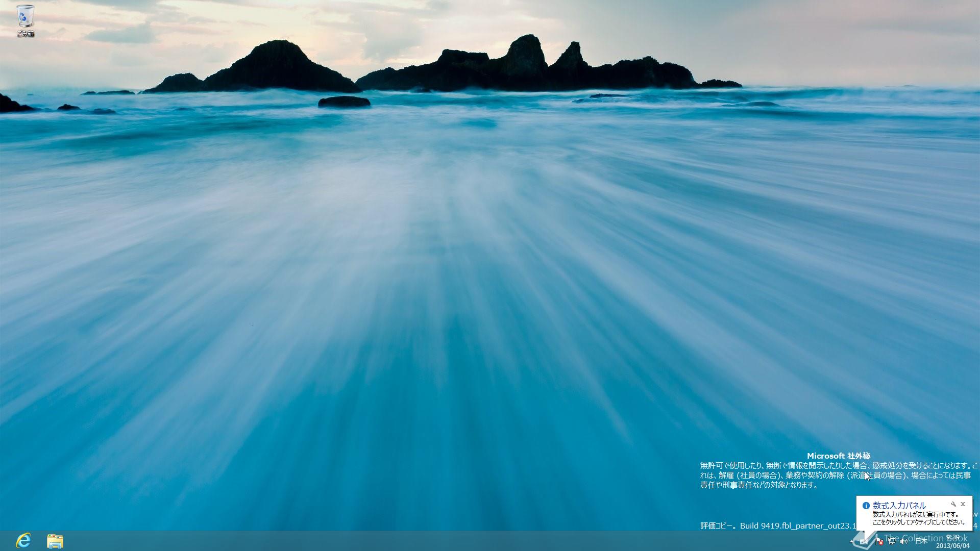Close the 数式入力パネル notification balloon
Screen dimensions: 980x551
(x=963, y=504)
